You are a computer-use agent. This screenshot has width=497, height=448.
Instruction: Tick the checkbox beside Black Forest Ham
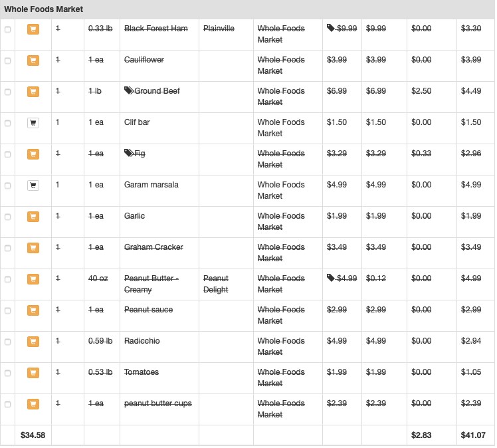[x=7, y=29]
